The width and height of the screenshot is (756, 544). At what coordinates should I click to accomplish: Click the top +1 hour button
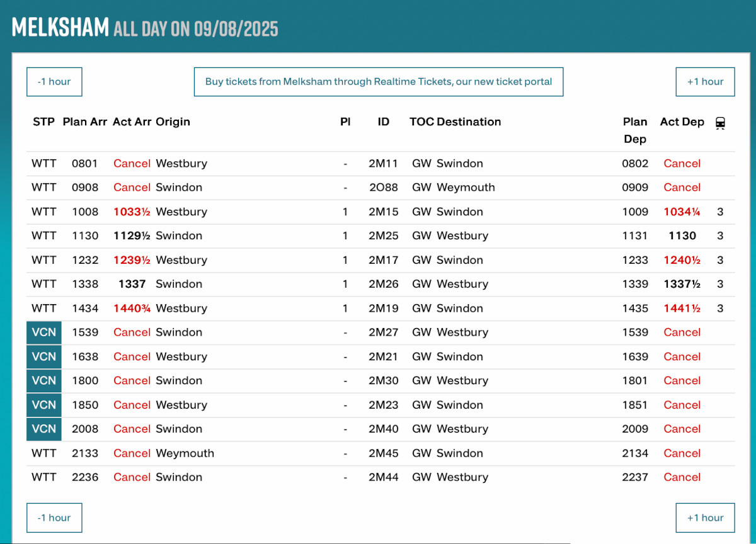705,82
